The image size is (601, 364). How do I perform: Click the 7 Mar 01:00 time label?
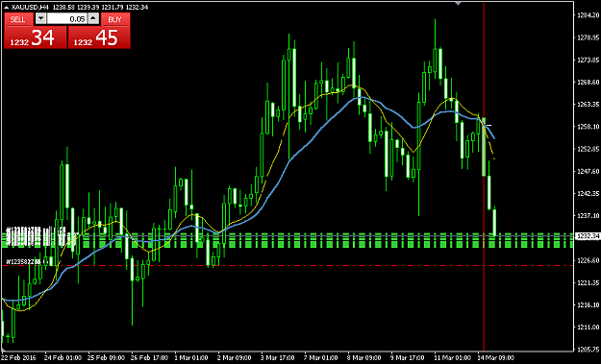[321, 358]
